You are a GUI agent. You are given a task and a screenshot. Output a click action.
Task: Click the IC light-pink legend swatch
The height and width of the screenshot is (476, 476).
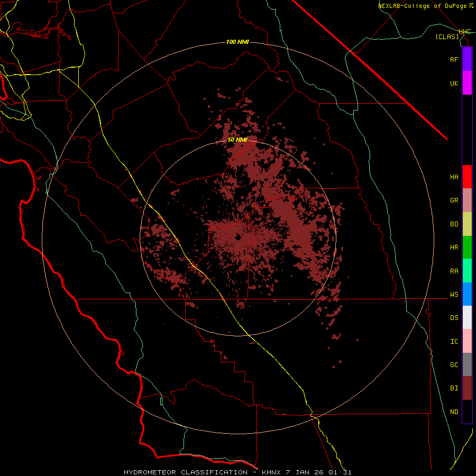[467, 341]
